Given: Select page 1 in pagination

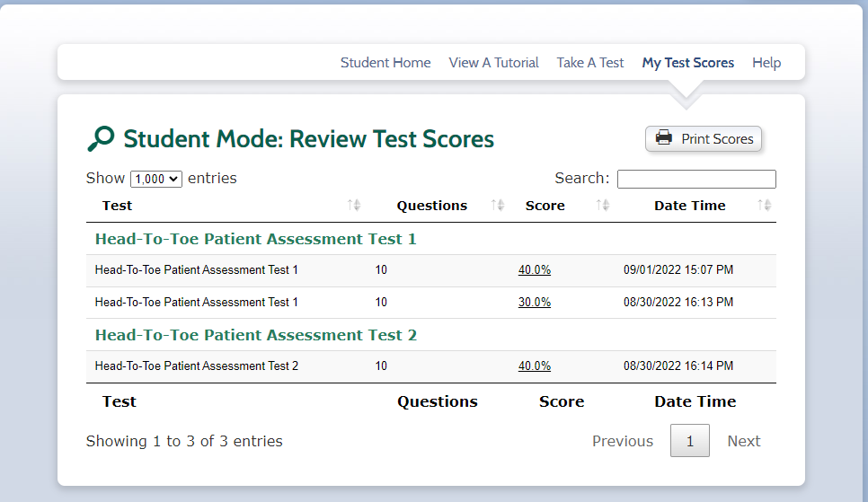Looking at the screenshot, I should [x=690, y=441].
